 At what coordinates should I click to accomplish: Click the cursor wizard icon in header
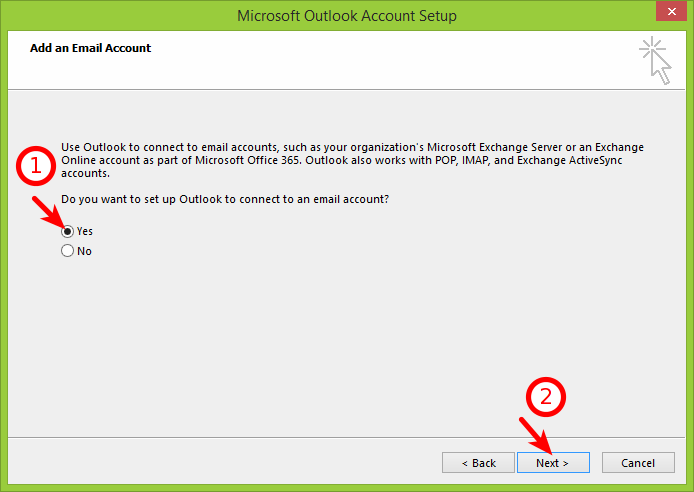655,61
